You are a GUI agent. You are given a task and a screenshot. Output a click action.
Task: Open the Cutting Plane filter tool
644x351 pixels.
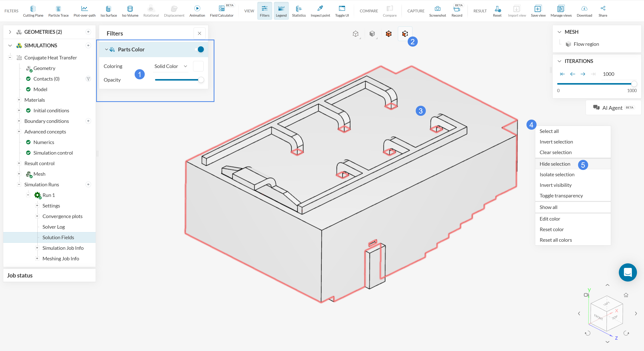coord(33,11)
